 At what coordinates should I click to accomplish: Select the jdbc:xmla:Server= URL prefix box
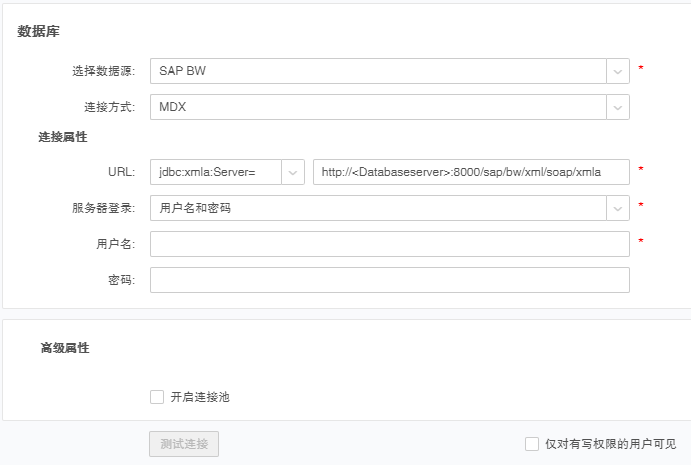click(x=216, y=172)
